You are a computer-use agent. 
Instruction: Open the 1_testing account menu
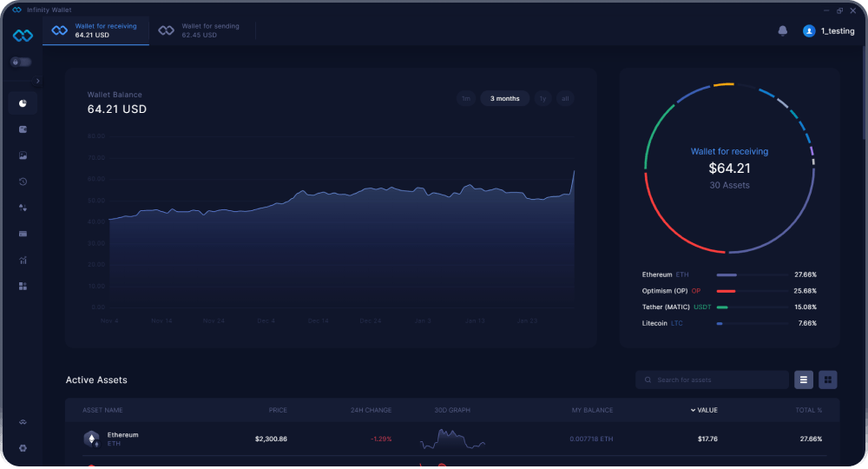829,31
